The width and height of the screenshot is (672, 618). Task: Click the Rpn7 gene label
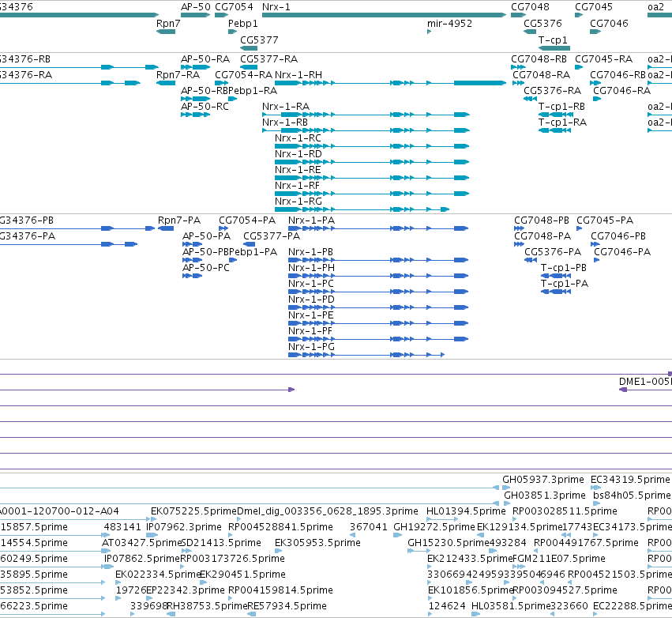coord(168,23)
